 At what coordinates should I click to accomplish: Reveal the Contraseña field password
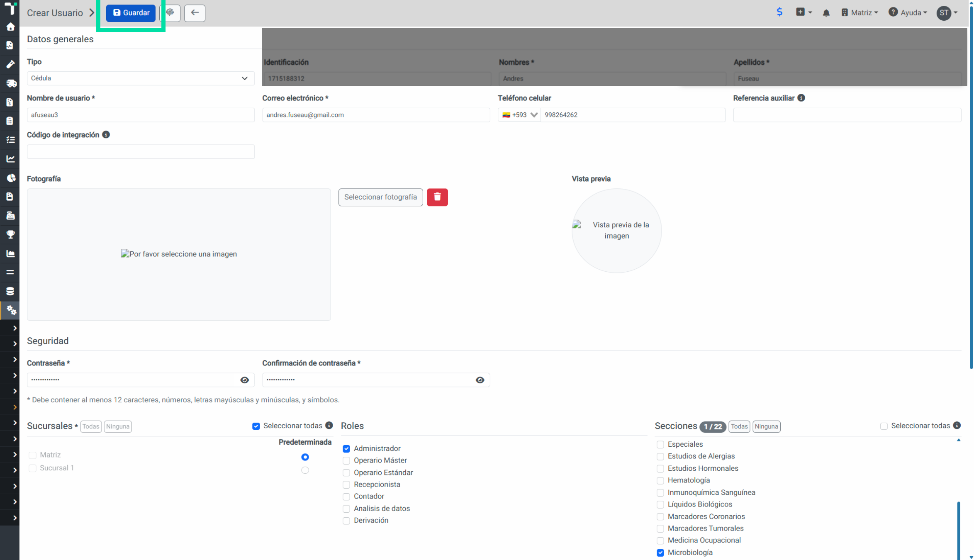244,380
